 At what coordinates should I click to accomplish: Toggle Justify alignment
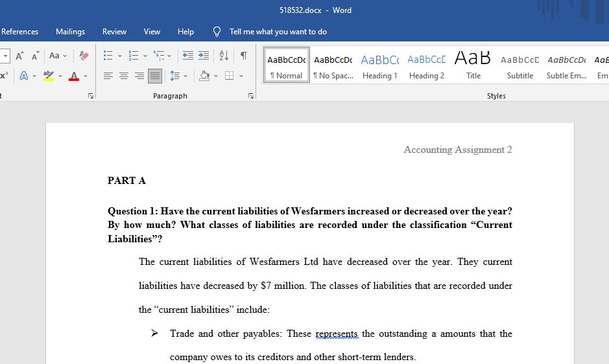pos(154,76)
